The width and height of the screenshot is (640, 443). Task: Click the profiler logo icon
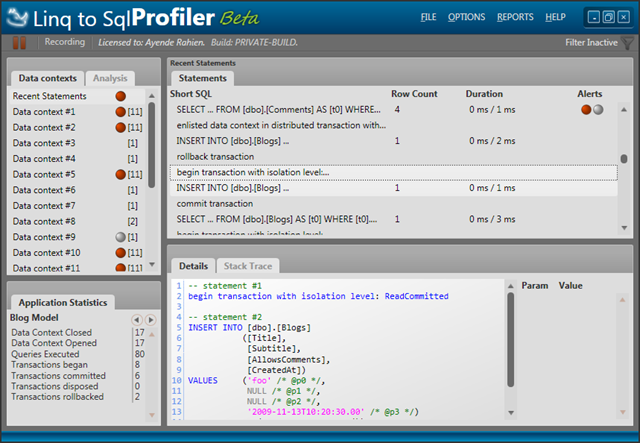[x=17, y=18]
